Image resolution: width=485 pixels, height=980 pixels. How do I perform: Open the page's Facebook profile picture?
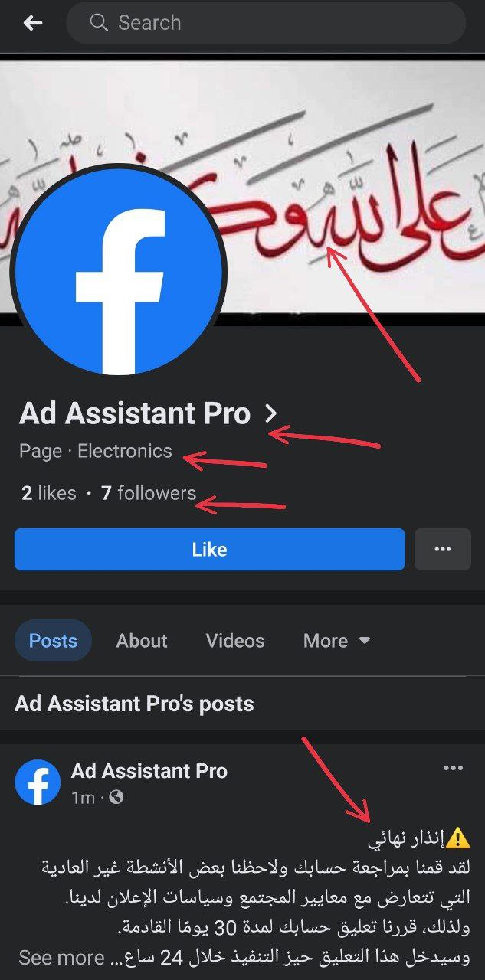[118, 270]
